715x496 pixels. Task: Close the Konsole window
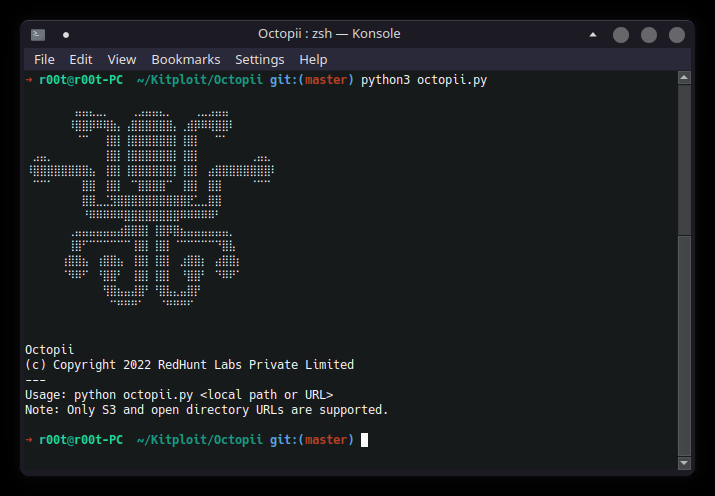[x=677, y=34]
